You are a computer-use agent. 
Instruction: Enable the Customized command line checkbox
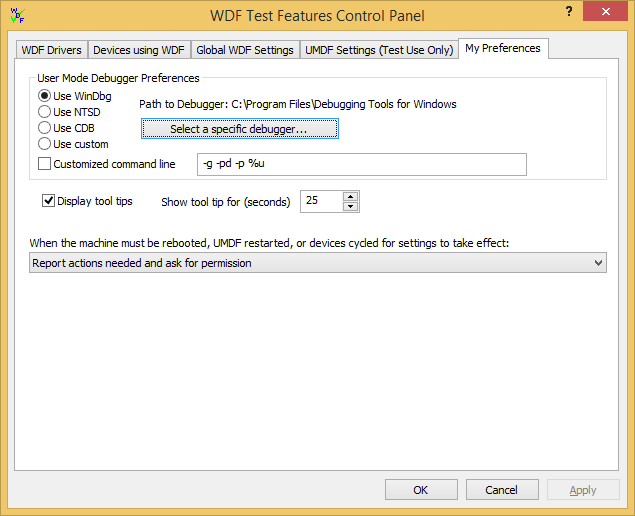pyautogui.click(x=45, y=164)
